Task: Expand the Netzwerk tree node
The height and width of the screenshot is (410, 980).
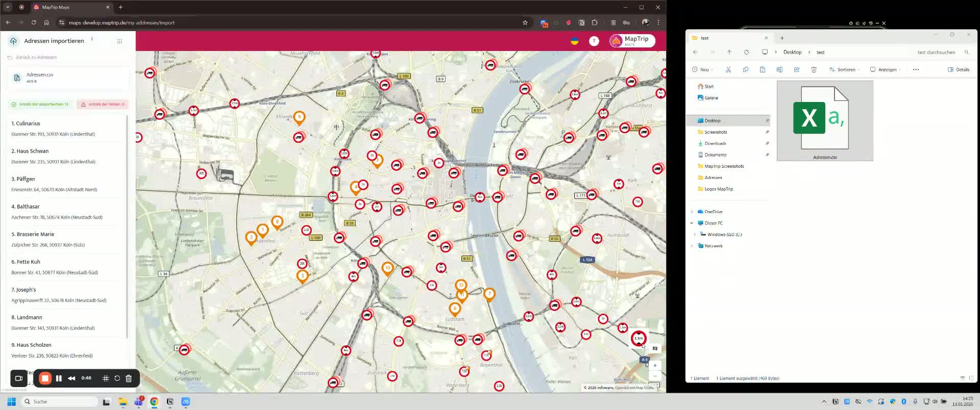Action: click(x=692, y=246)
